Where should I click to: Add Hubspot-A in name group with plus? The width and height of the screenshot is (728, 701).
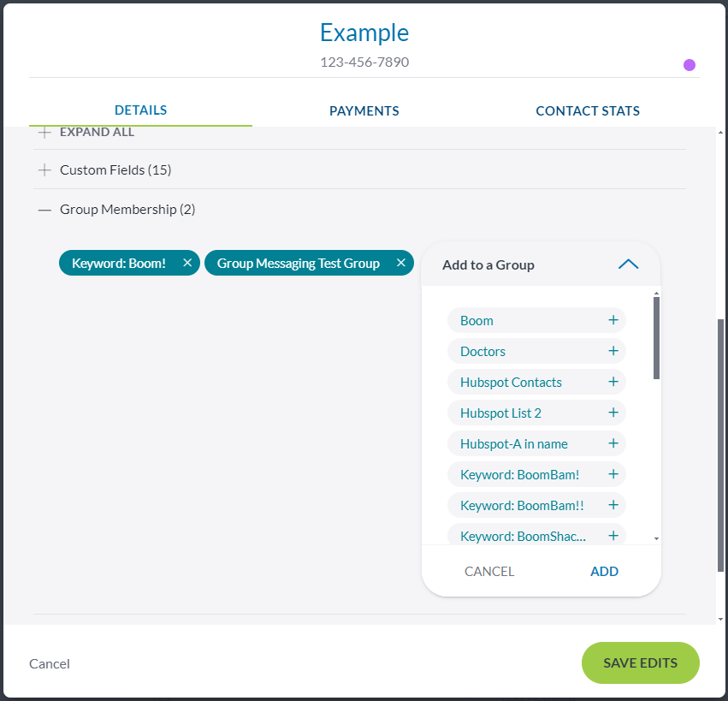point(613,443)
